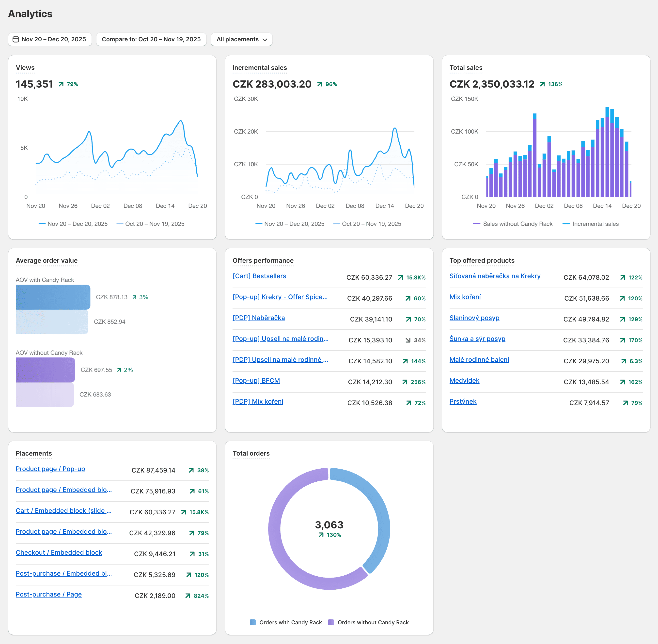The image size is (658, 644).
Task: Open the Mix koření product
Action: pos(465,297)
